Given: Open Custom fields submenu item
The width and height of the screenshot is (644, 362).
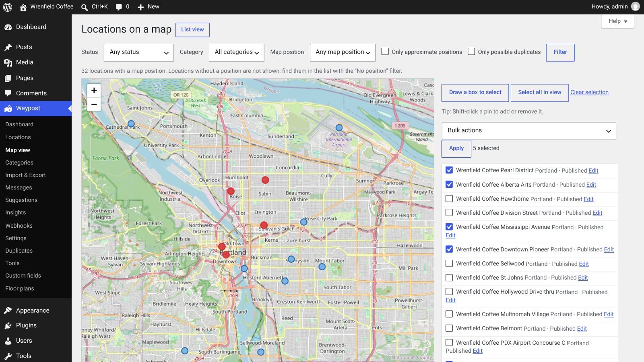Looking at the screenshot, I should 23,276.
